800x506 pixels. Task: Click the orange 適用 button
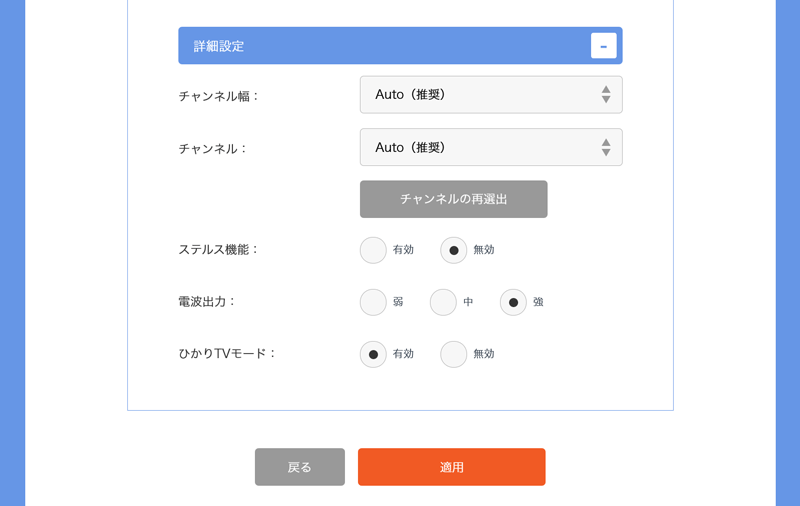pos(451,467)
